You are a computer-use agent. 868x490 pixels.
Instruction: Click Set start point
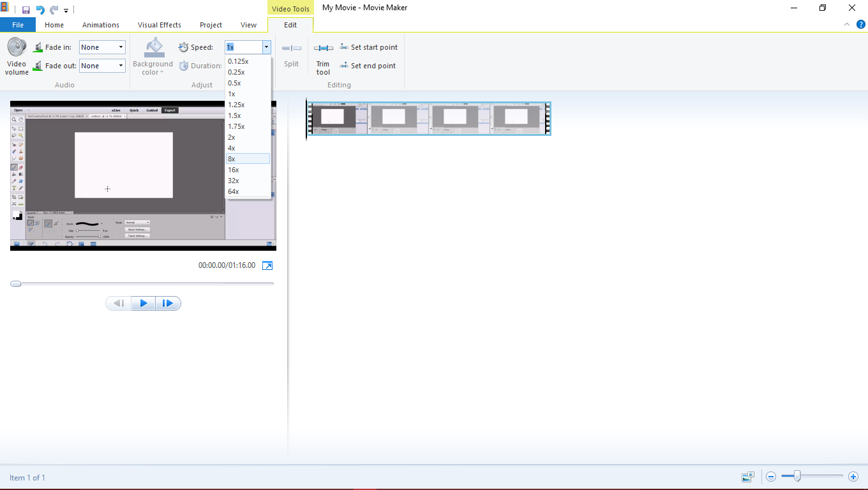click(x=368, y=47)
